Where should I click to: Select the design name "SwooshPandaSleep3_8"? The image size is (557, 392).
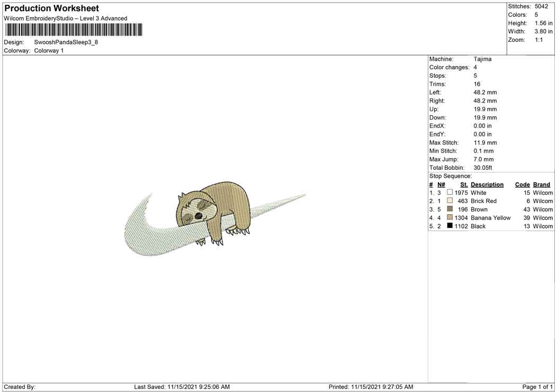[x=66, y=42]
